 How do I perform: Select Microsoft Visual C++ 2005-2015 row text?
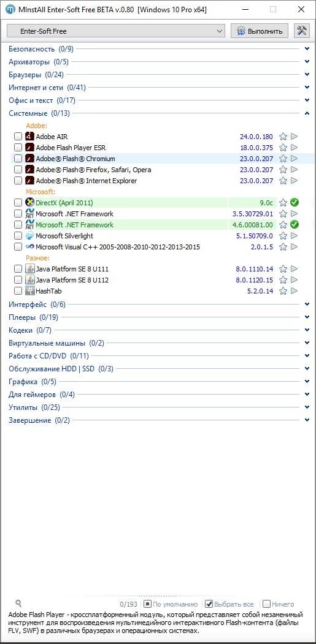point(118,247)
